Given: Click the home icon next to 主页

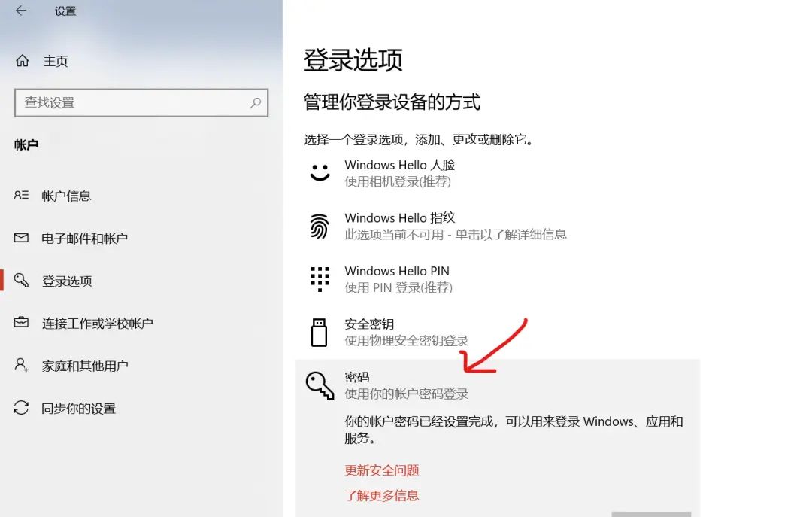Looking at the screenshot, I should click(24, 61).
